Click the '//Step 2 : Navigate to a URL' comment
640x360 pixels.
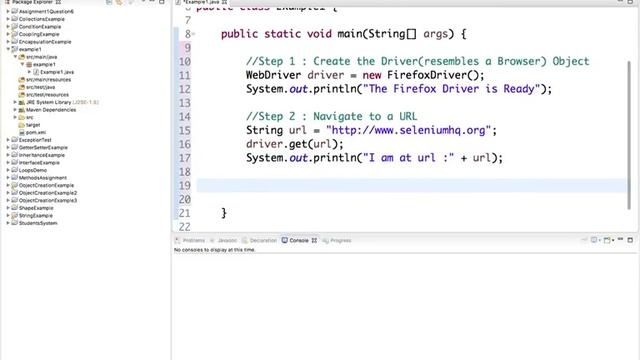coord(331,116)
